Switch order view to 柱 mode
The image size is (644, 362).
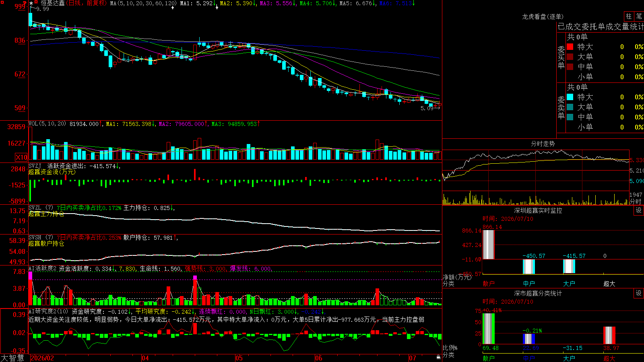[x=629, y=16]
